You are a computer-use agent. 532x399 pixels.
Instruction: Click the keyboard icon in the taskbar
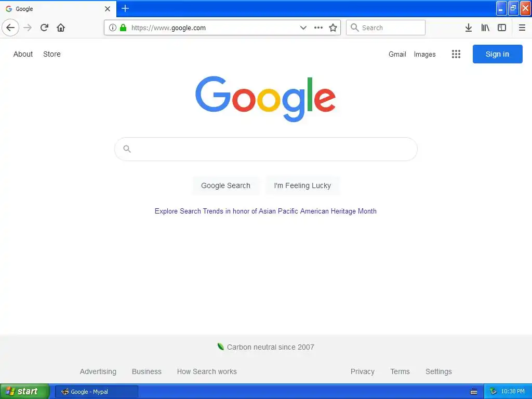474,392
